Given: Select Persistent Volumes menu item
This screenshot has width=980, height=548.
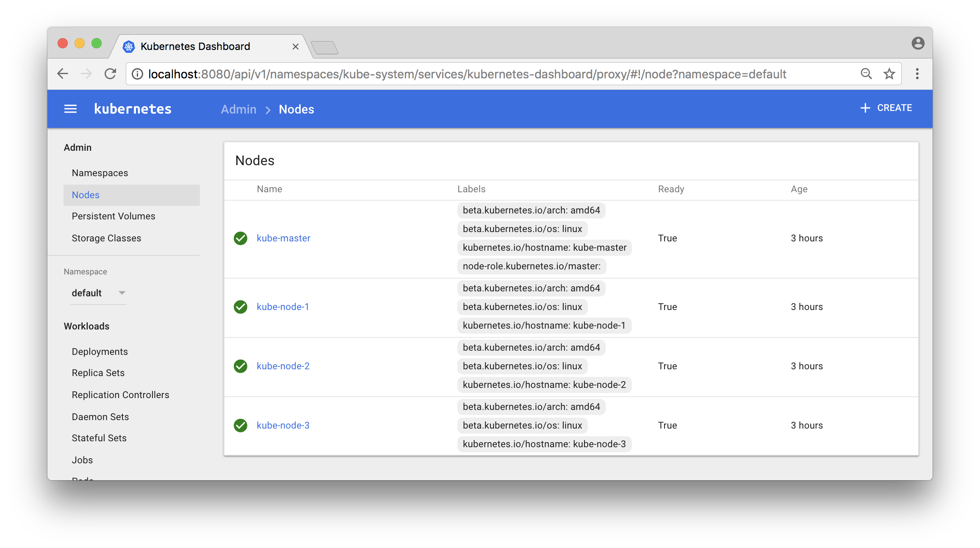Looking at the screenshot, I should [113, 216].
